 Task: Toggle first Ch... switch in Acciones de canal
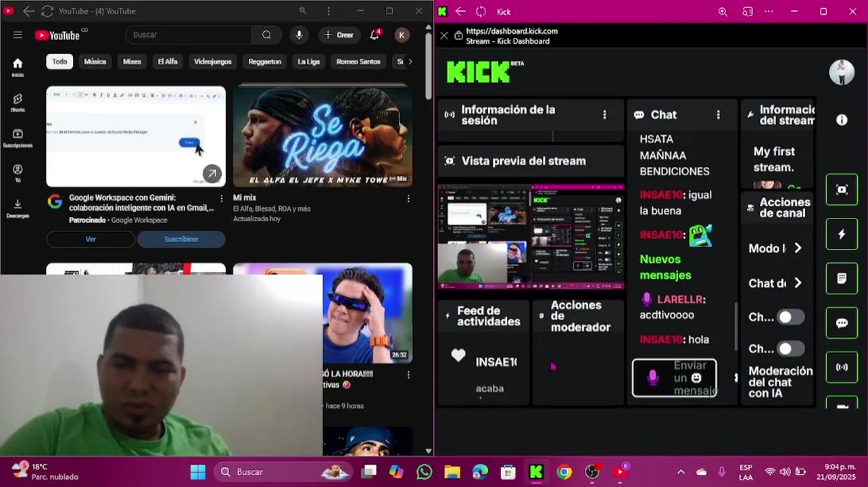(790, 317)
